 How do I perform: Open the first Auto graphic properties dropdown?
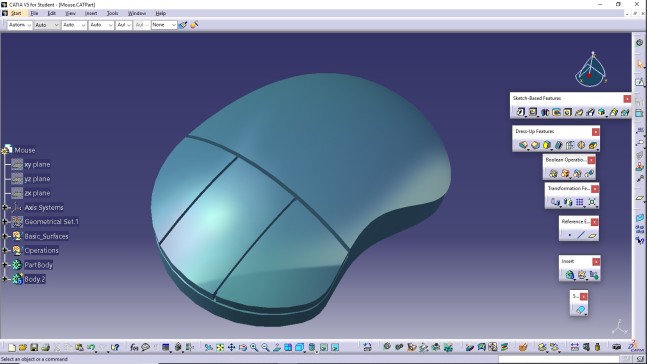(x=47, y=25)
